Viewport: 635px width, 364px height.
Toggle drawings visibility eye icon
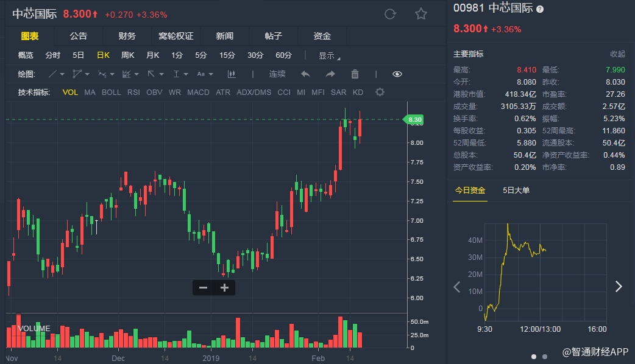tap(397, 74)
